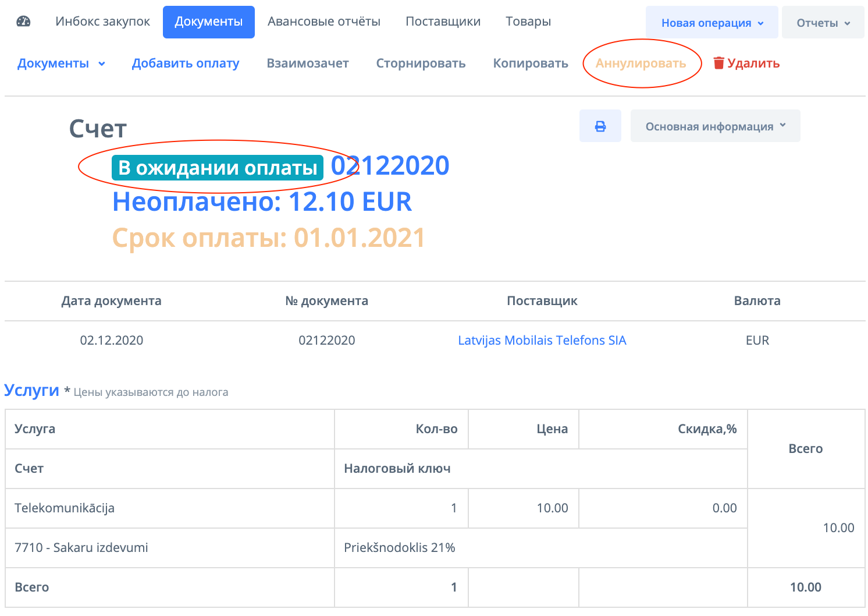Open the Товары tab
The image size is (868, 616).
click(528, 22)
